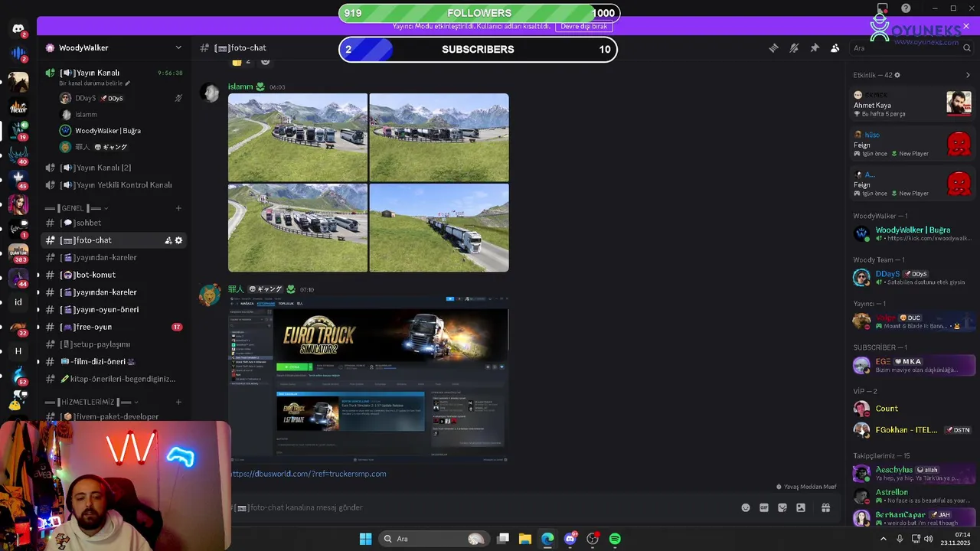980x551 pixels.
Task: Select the 'H' server icon
Action: 18,351
